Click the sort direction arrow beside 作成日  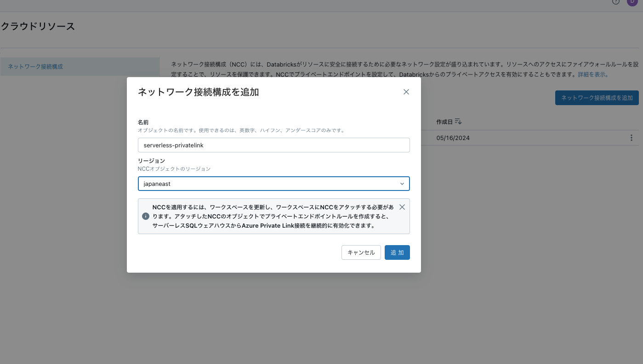458,121
